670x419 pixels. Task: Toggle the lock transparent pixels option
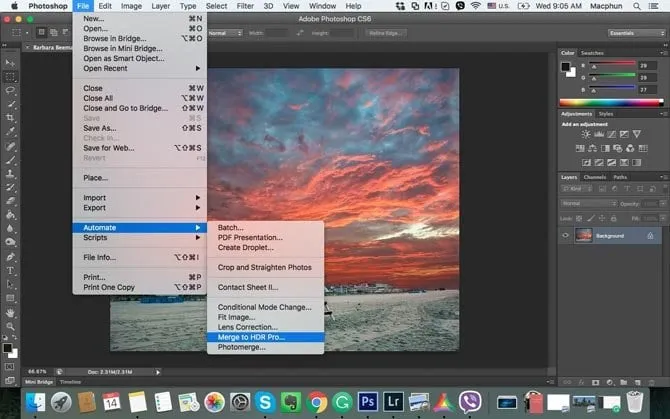pyautogui.click(x=580, y=217)
